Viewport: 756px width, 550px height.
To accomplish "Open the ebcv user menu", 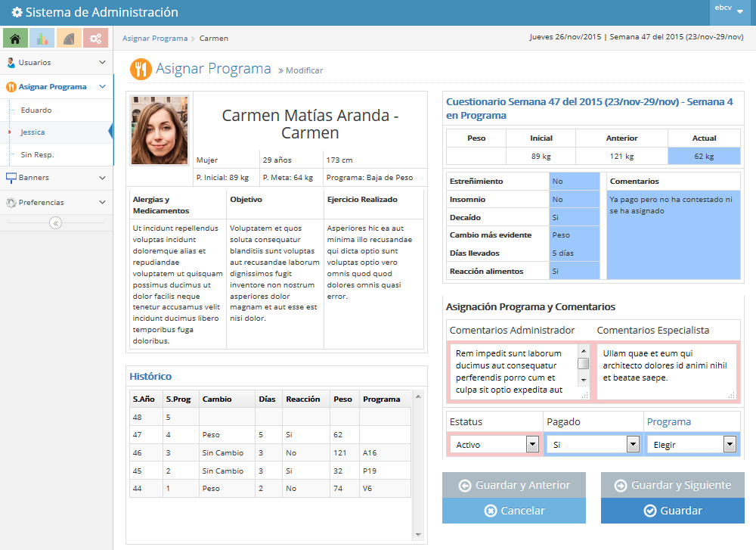I will point(728,9).
